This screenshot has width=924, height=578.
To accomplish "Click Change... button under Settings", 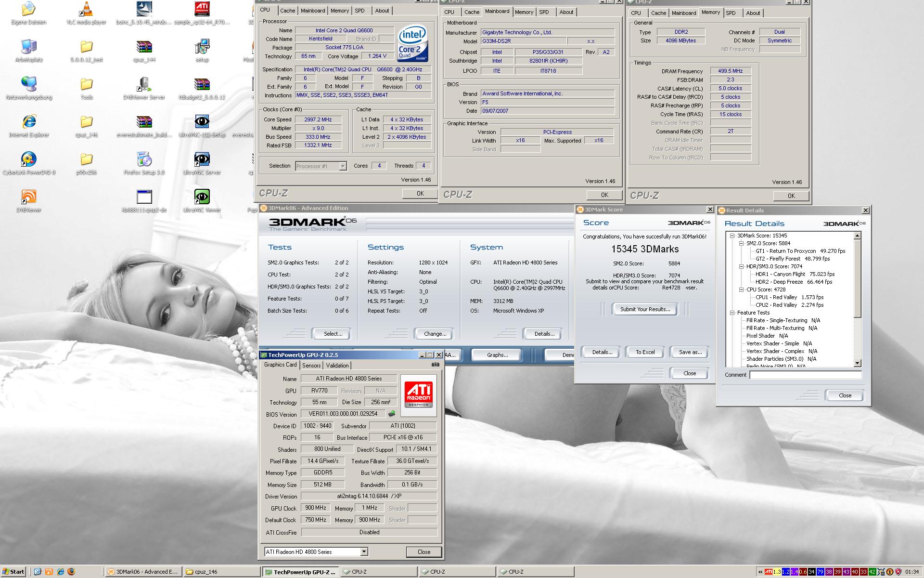I will pyautogui.click(x=435, y=334).
